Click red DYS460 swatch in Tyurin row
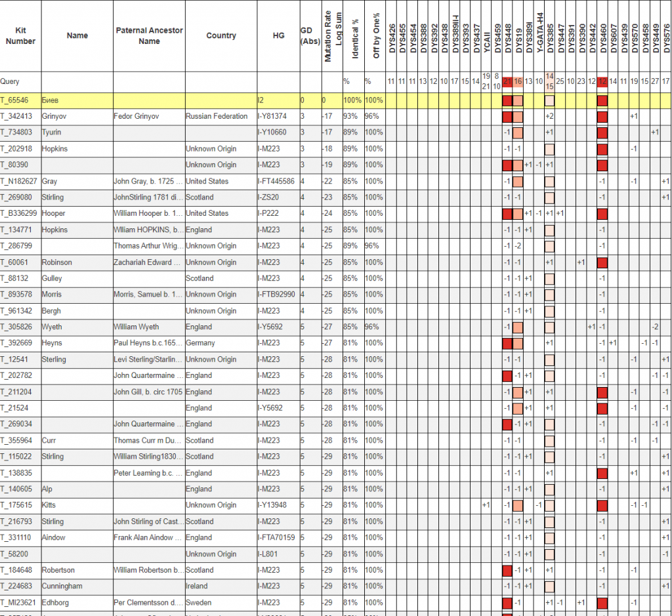672x616 pixels. (602, 133)
